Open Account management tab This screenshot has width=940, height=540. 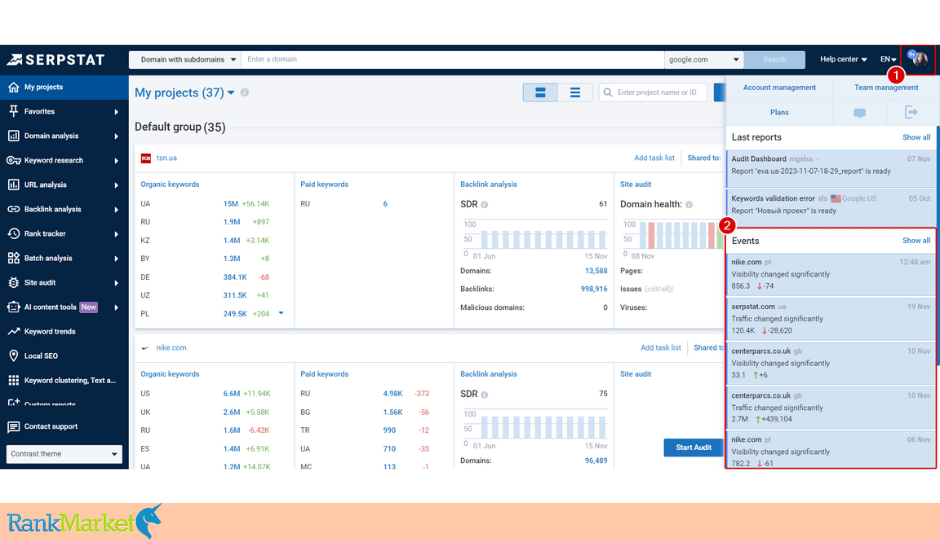tap(779, 88)
